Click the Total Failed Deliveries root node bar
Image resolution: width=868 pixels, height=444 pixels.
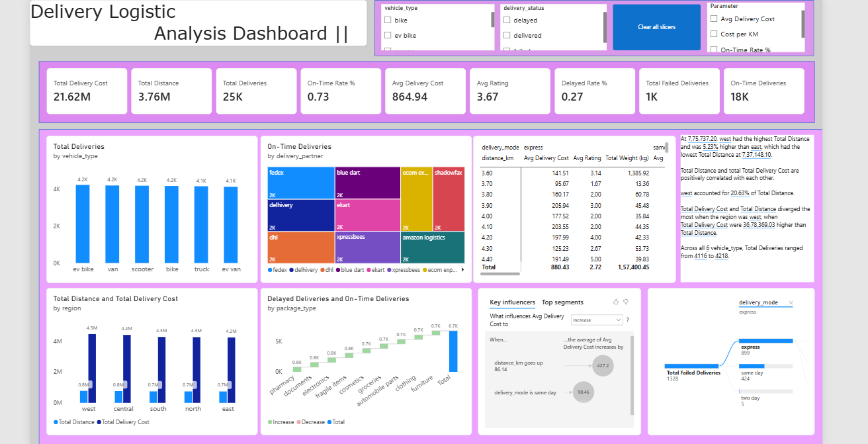pos(692,366)
